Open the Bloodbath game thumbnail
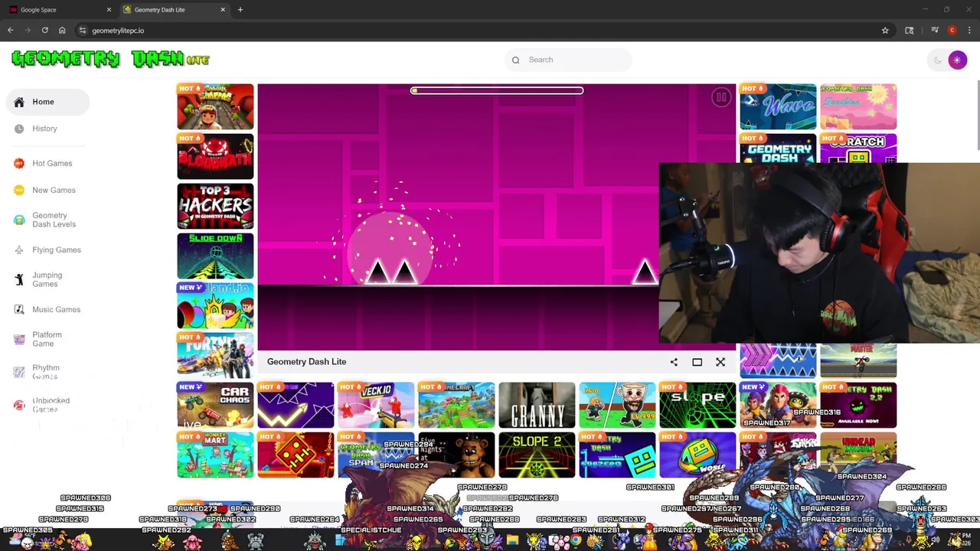 (x=215, y=157)
